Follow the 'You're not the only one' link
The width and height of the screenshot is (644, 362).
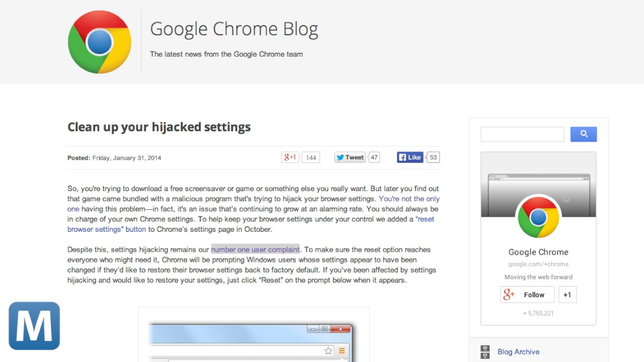pyautogui.click(x=409, y=199)
